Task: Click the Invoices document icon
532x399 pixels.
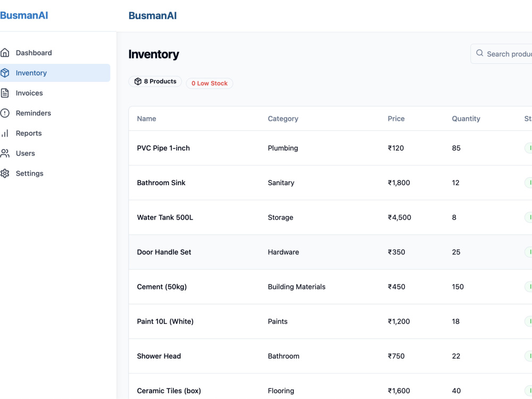Action: [x=5, y=93]
